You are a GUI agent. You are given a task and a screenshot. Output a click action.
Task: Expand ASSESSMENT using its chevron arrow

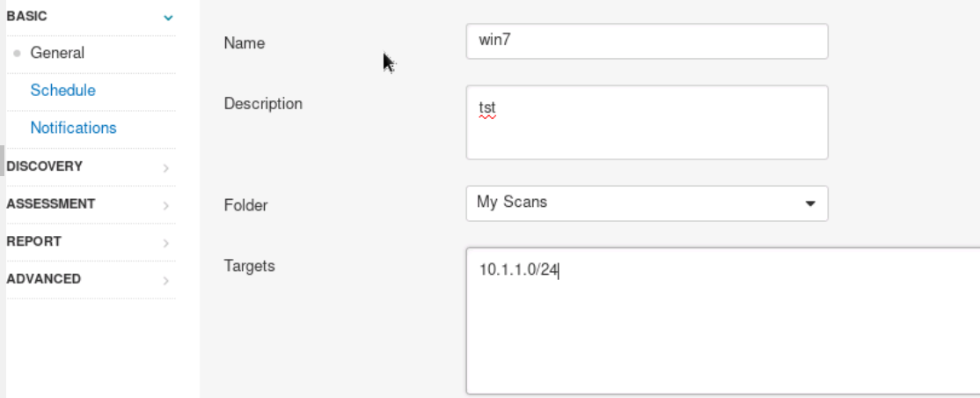click(166, 205)
